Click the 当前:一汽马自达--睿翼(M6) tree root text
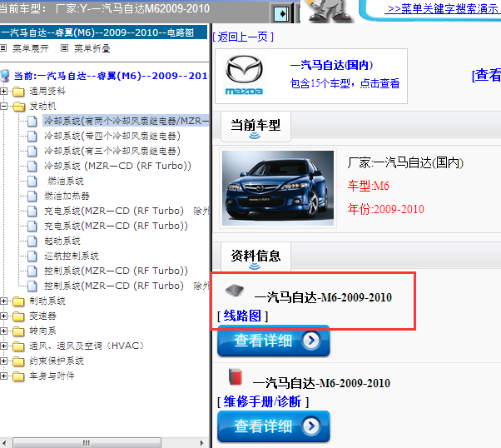 pos(111,76)
